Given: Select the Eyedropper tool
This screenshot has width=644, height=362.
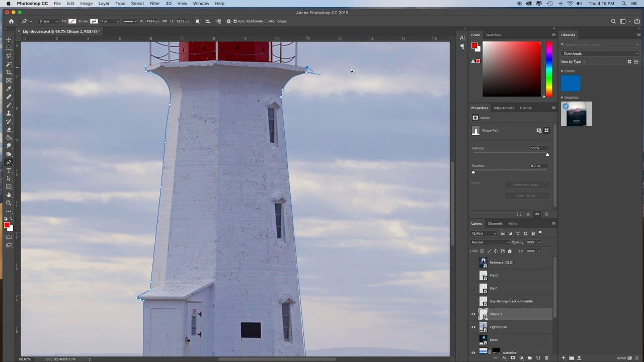Looking at the screenshot, I should [x=9, y=89].
